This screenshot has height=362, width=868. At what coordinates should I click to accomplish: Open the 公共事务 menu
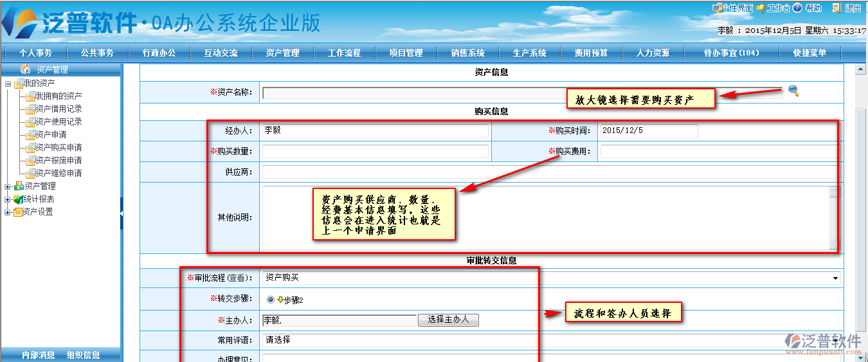[97, 53]
